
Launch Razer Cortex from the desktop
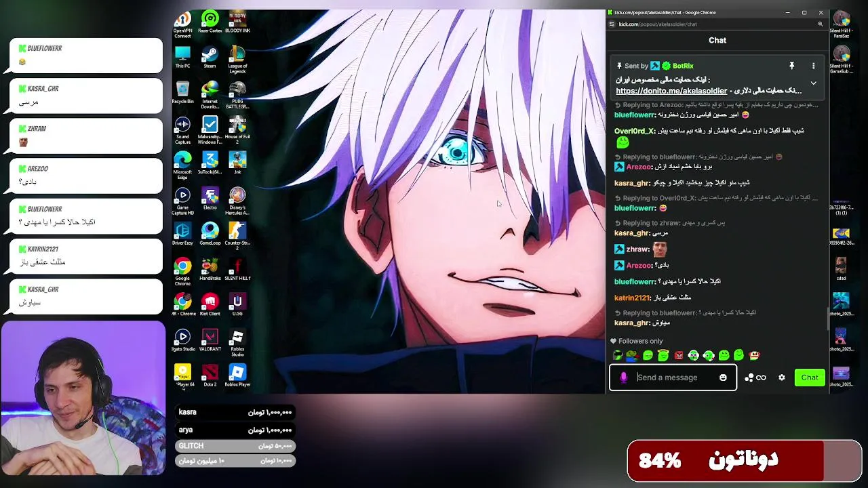pos(210,22)
